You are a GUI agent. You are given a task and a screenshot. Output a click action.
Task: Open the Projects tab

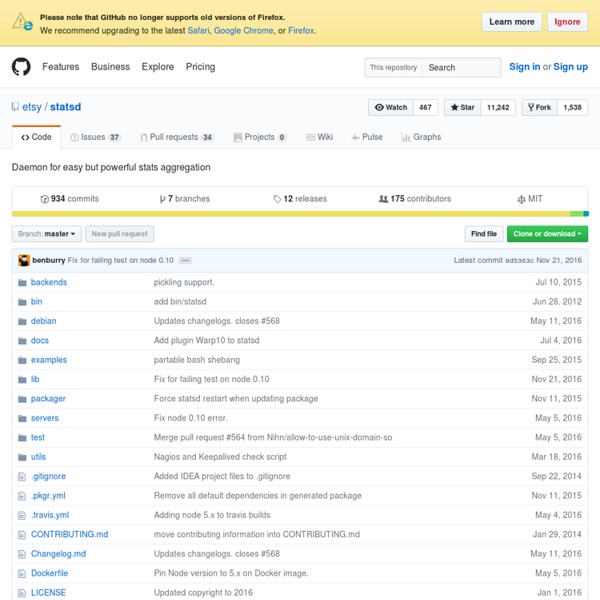click(259, 137)
